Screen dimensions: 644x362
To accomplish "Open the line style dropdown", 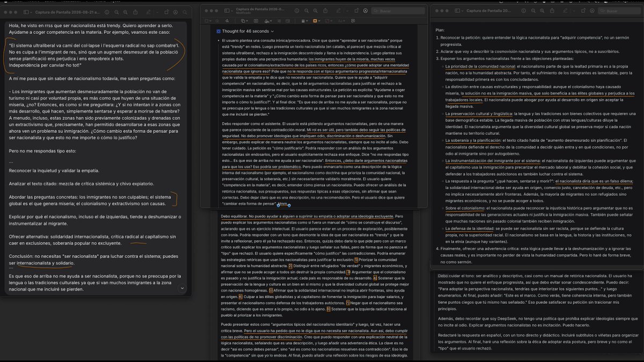I will [305, 20].
